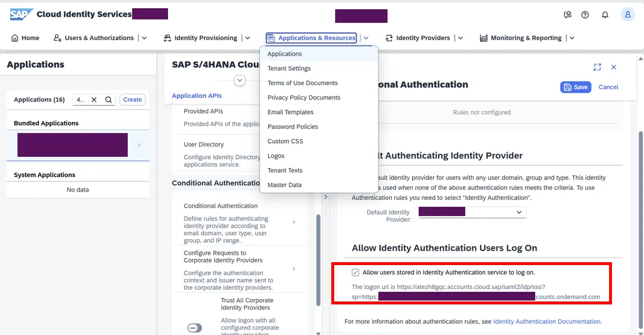Open Password Policies menu entry
The width and height of the screenshot is (644, 335).
319,127
